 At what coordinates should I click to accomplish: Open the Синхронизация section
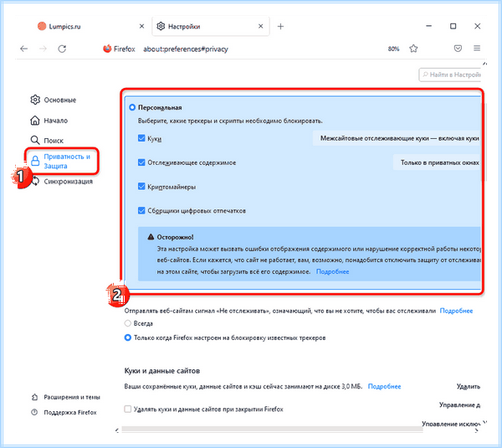click(x=63, y=182)
